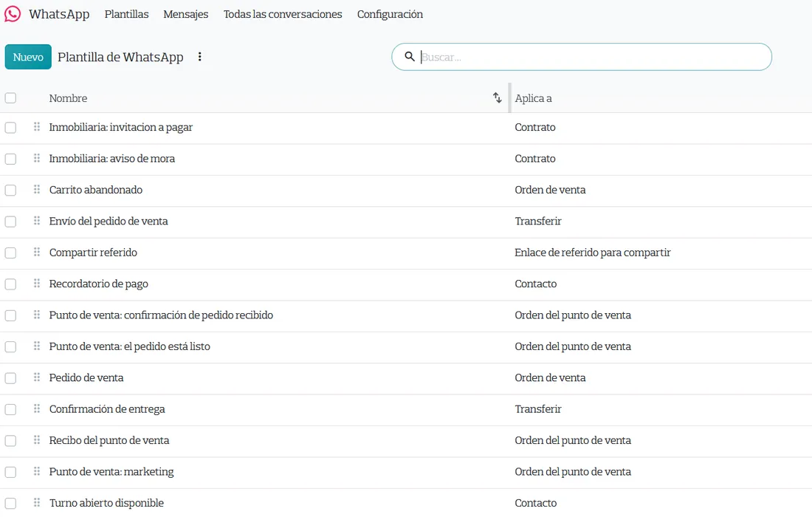The height and width of the screenshot is (517, 812).
Task: Sort by the Nombre column header
Action: [68, 98]
